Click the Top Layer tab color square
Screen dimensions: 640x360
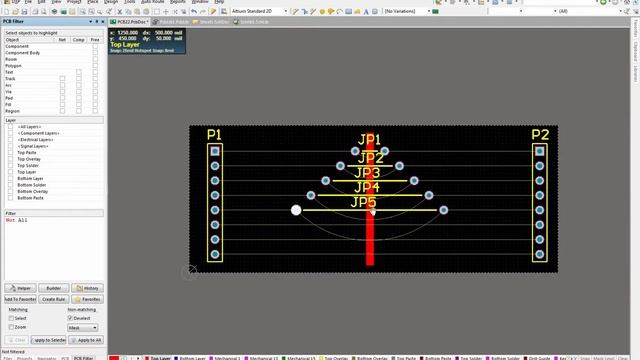coord(147,358)
